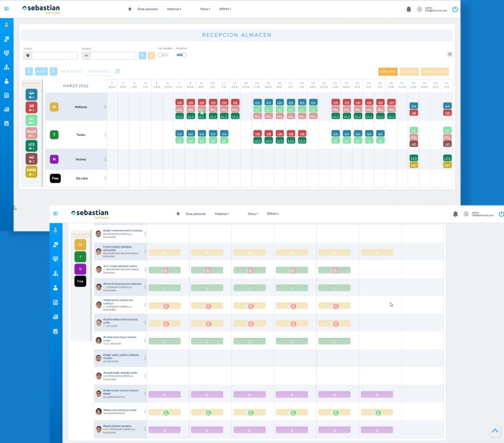The height and width of the screenshot is (443, 504).
Task: Click the home icon in top navigation
Action: (130, 9)
